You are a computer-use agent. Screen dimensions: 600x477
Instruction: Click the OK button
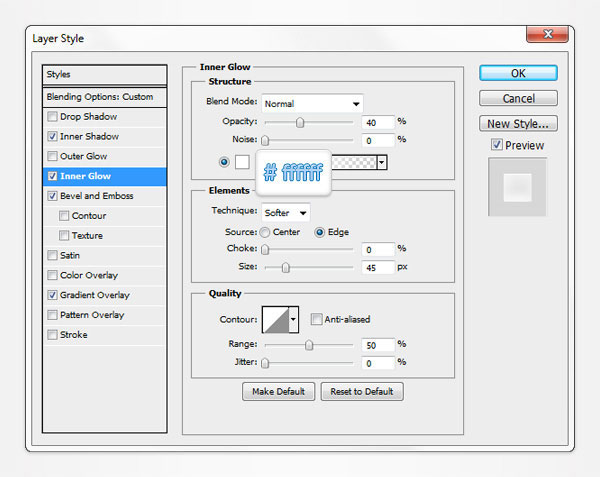coord(518,73)
